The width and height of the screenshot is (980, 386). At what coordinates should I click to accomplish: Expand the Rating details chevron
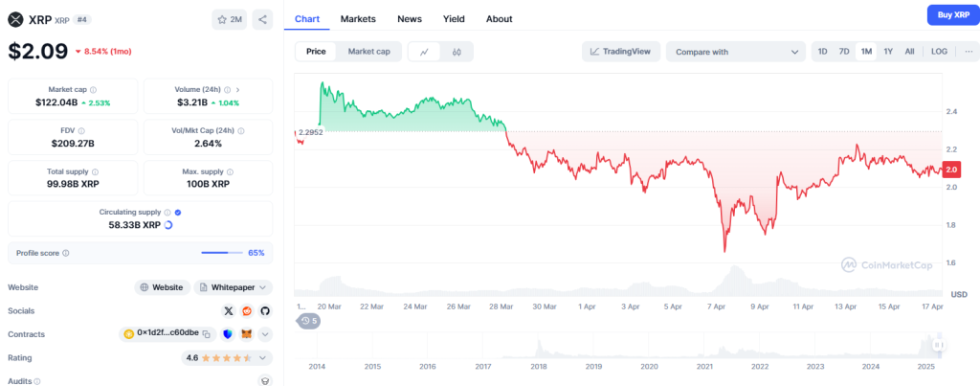pos(262,358)
